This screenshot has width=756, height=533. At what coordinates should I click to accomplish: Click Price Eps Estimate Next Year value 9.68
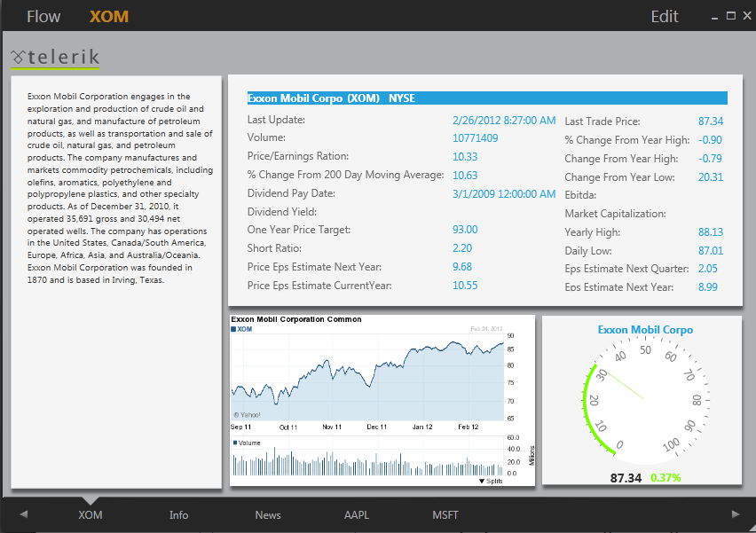click(462, 266)
